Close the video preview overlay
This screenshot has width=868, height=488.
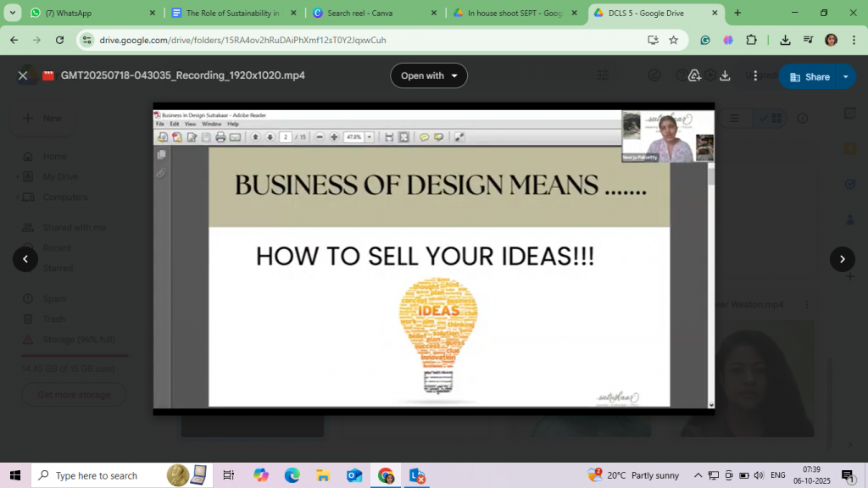click(23, 75)
